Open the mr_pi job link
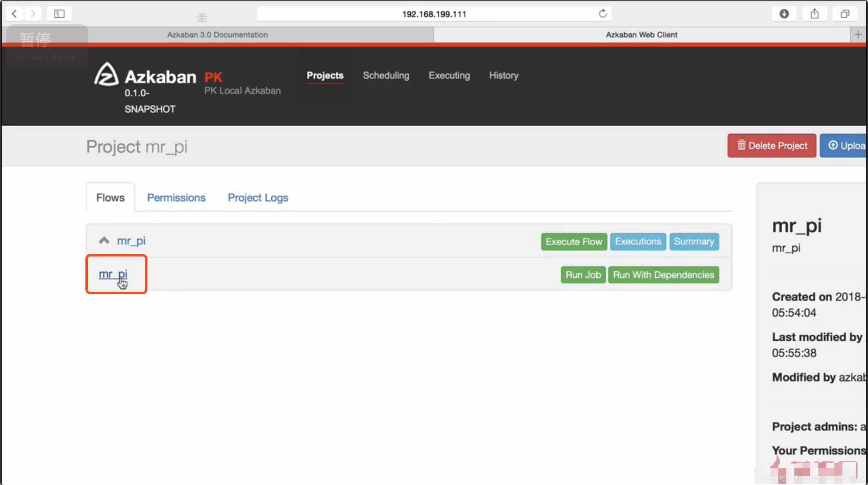Image resolution: width=868 pixels, height=485 pixels. pyautogui.click(x=113, y=274)
